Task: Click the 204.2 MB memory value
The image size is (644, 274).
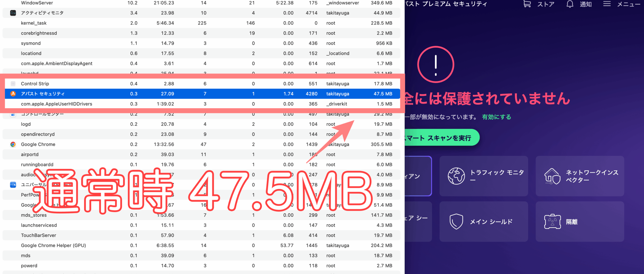Action: [x=381, y=245]
